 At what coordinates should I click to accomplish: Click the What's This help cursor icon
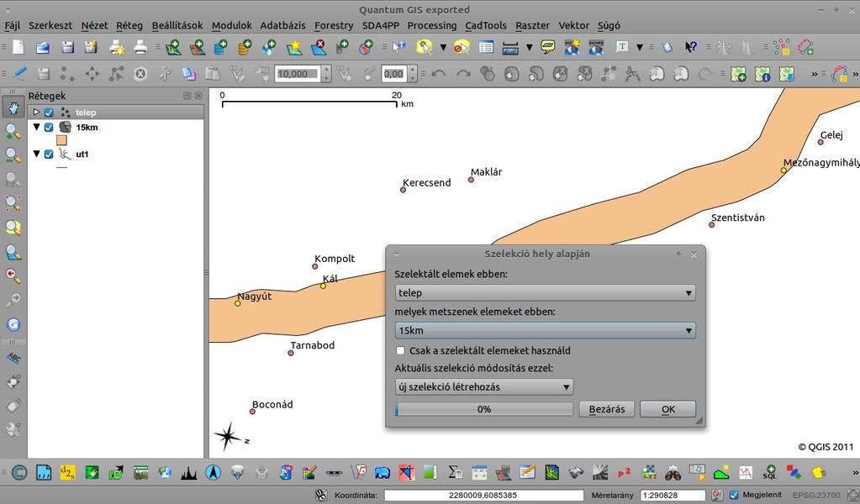coord(690,47)
